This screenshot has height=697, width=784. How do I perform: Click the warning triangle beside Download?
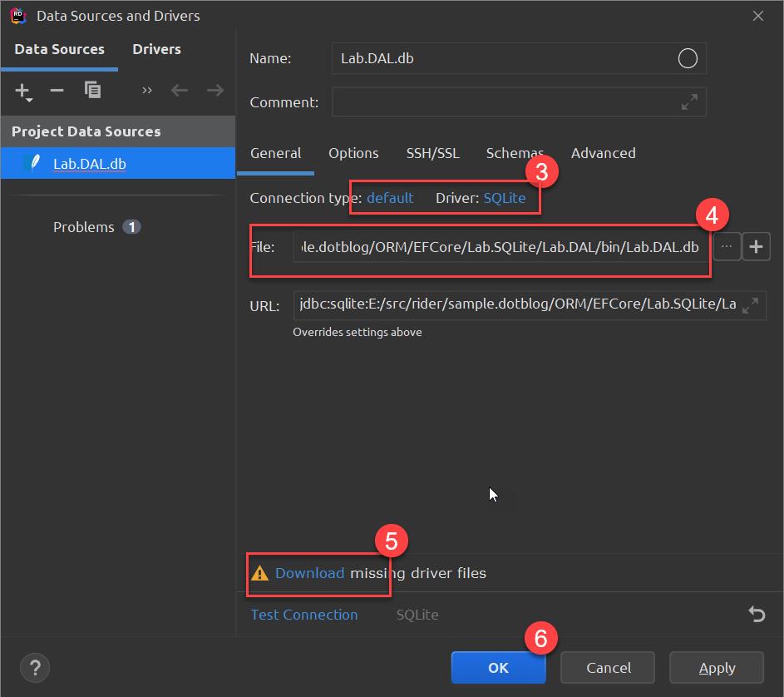tap(262, 573)
